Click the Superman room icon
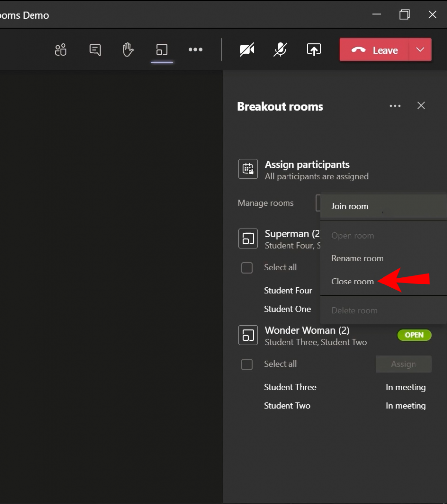This screenshot has height=504, width=447. point(248,238)
